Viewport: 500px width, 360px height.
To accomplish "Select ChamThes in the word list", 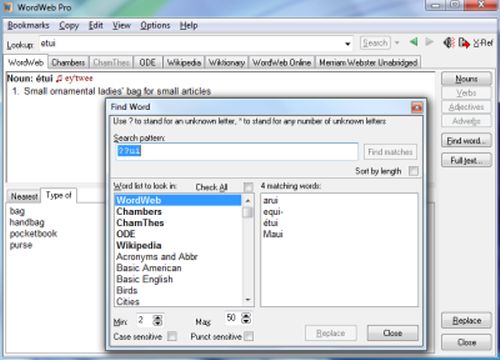I will tap(178, 223).
